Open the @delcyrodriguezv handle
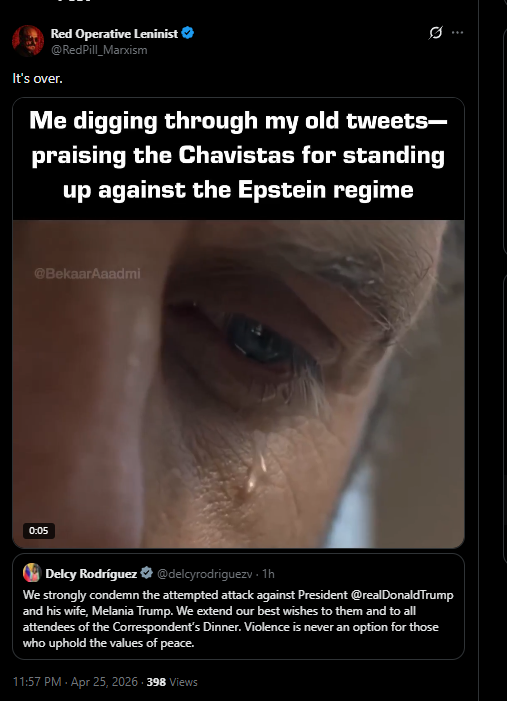The image size is (507, 701). click(x=204, y=574)
